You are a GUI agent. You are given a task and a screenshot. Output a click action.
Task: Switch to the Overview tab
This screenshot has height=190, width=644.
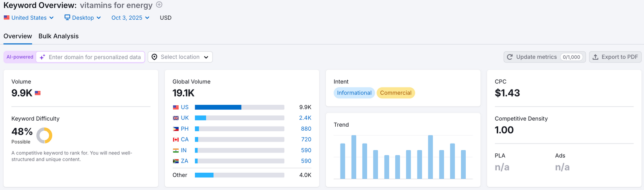(18, 36)
